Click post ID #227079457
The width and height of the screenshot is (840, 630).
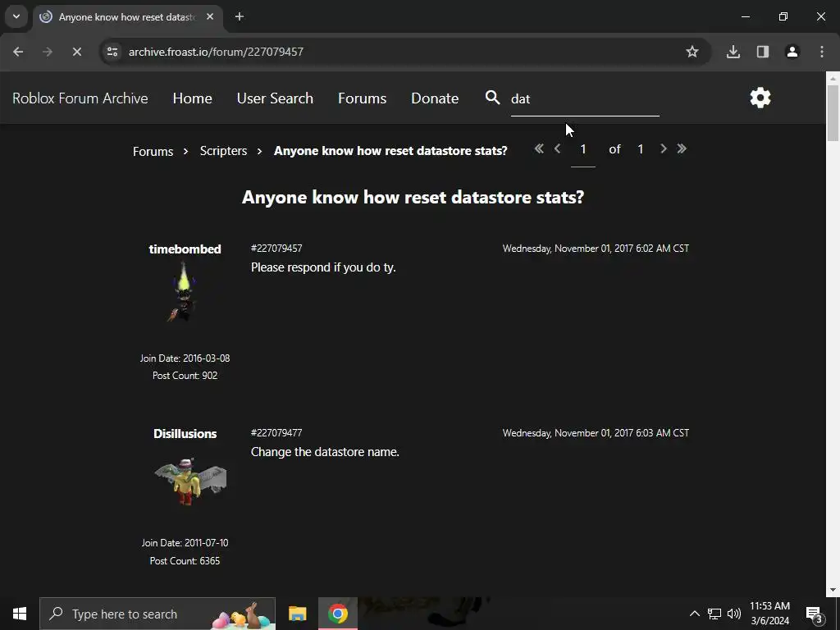point(276,249)
